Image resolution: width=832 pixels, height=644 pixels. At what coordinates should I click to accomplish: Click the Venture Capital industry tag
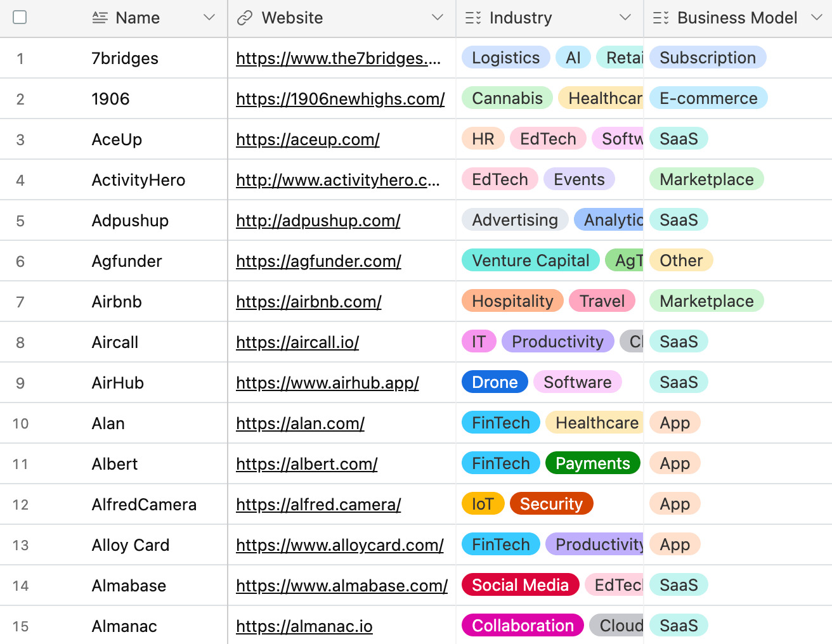pyautogui.click(x=531, y=261)
